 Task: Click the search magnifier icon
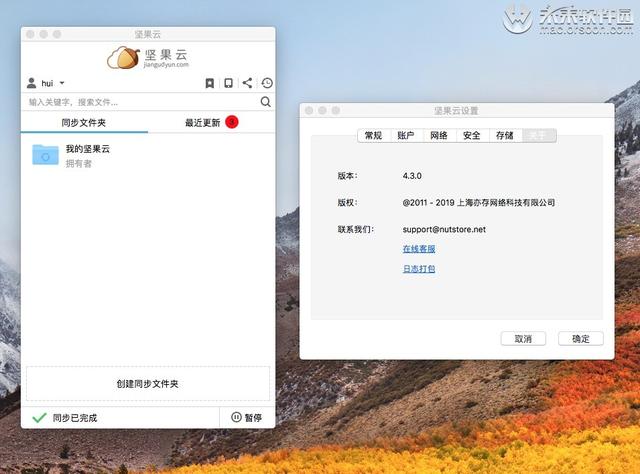(265, 102)
